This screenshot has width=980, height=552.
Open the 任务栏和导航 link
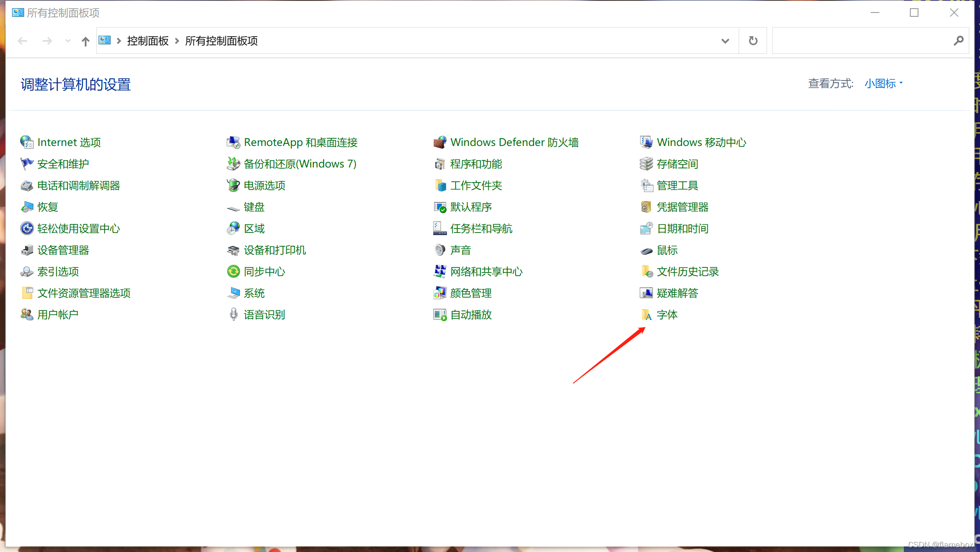[481, 229]
